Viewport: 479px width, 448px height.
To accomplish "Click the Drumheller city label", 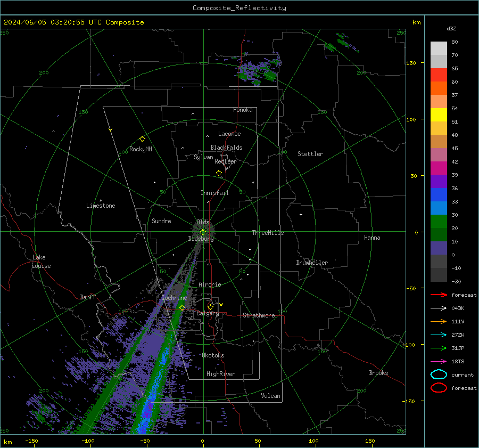I will pos(312,263).
